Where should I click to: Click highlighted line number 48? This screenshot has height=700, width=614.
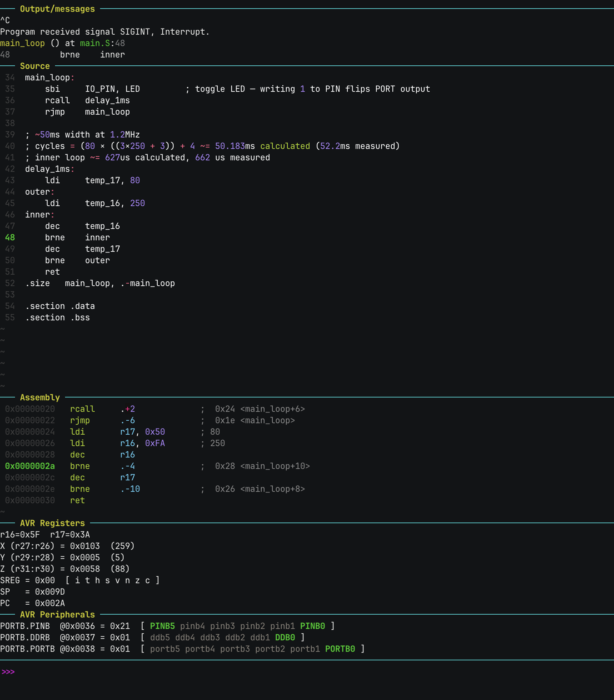coord(10,237)
